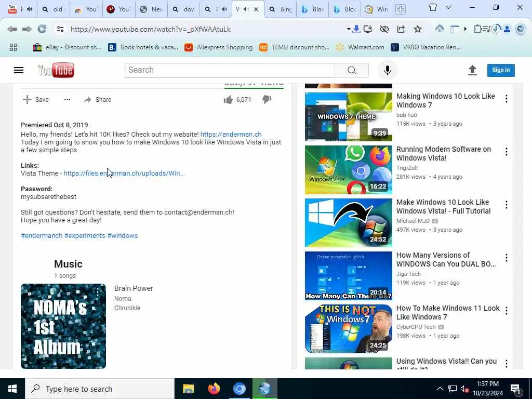The image size is (532, 399).
Task: Open a new browser tab
Action: 401,9
